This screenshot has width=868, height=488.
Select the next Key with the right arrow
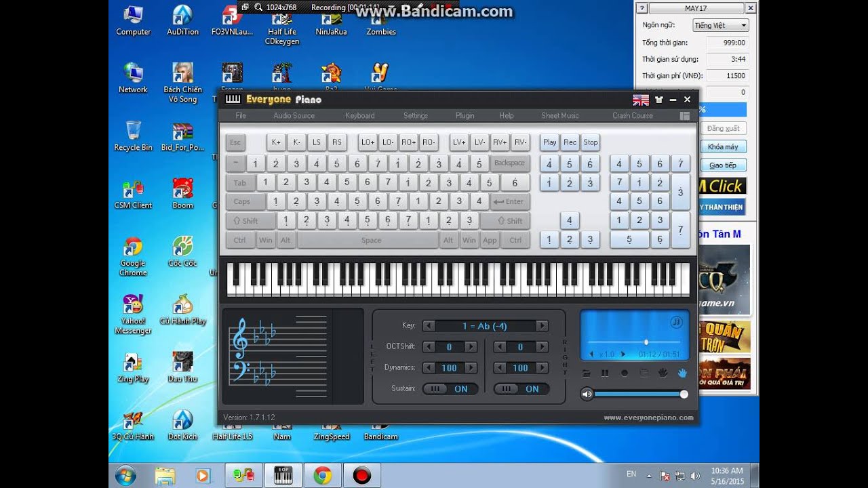click(542, 326)
